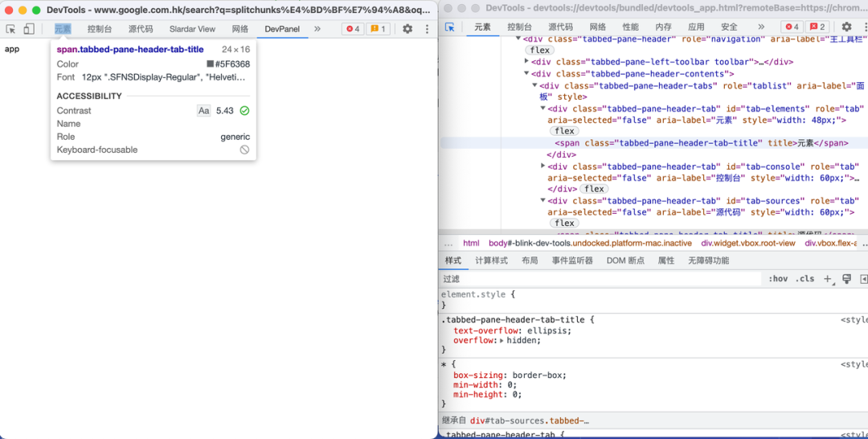868x439 pixels.
Task: Click div#tab-sources inherited-from link
Action: pyautogui.click(x=529, y=421)
